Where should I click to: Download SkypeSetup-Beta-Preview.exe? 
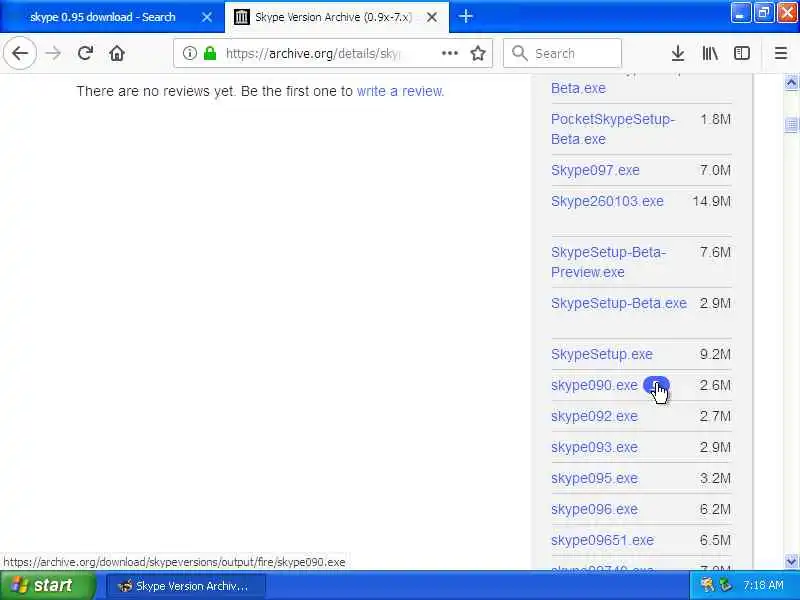(608, 262)
